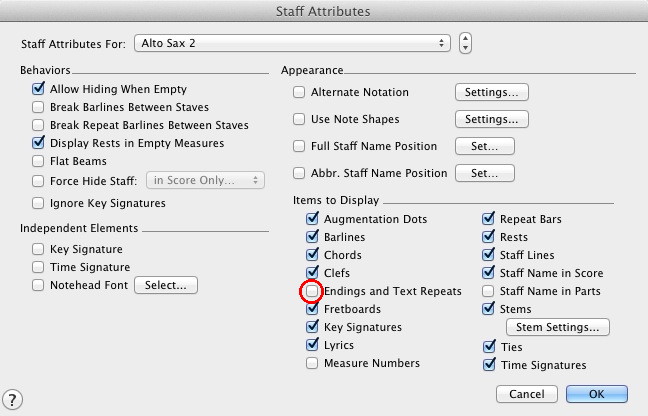This screenshot has width=648, height=416.
Task: Enable Endings and Text Repeats checkbox
Action: pyautogui.click(x=314, y=291)
